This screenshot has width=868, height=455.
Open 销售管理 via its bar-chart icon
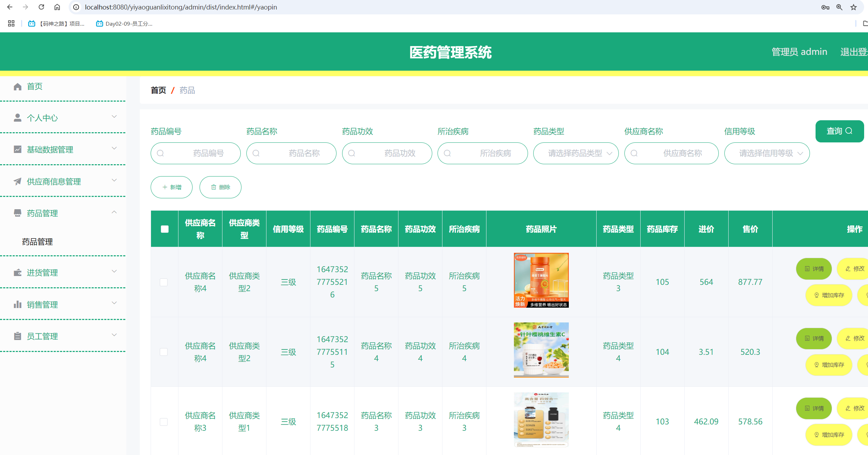click(17, 304)
